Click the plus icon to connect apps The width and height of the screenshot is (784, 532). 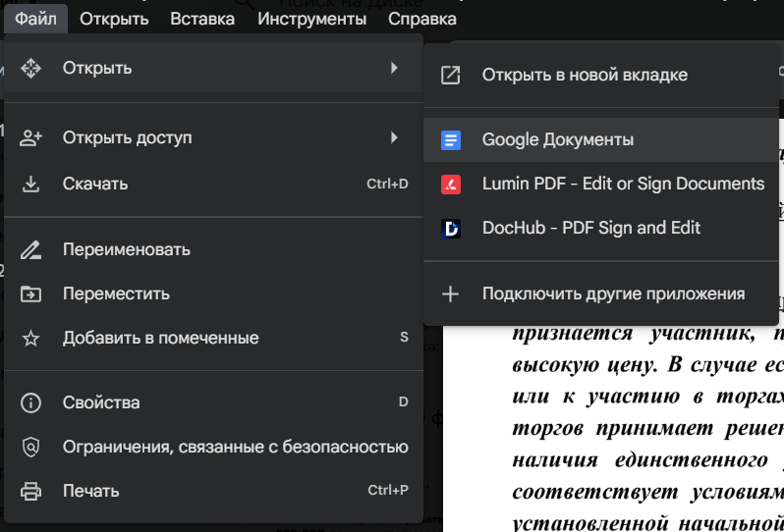coord(451,293)
